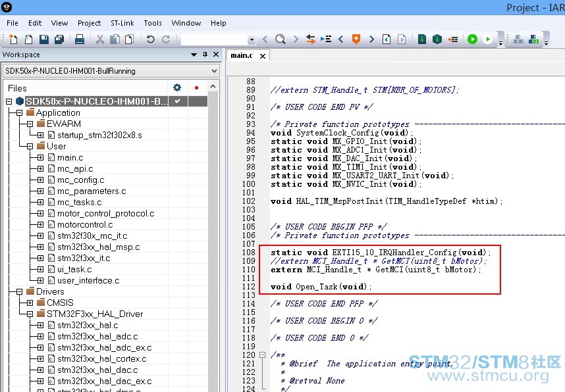This screenshot has width=565, height=392.
Task: Copy the selection to clipboard
Action: (115, 39)
